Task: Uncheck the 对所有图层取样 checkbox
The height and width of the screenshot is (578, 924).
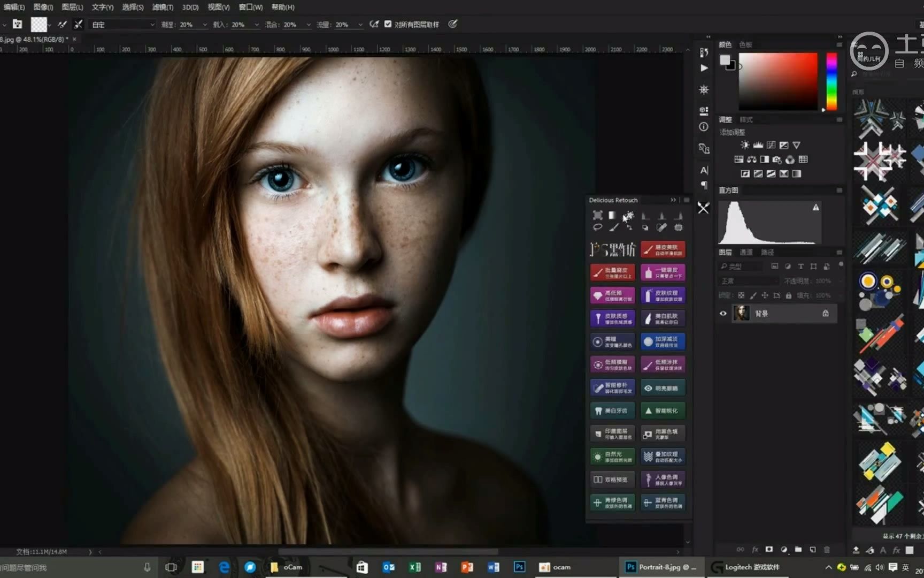Action: pos(388,24)
